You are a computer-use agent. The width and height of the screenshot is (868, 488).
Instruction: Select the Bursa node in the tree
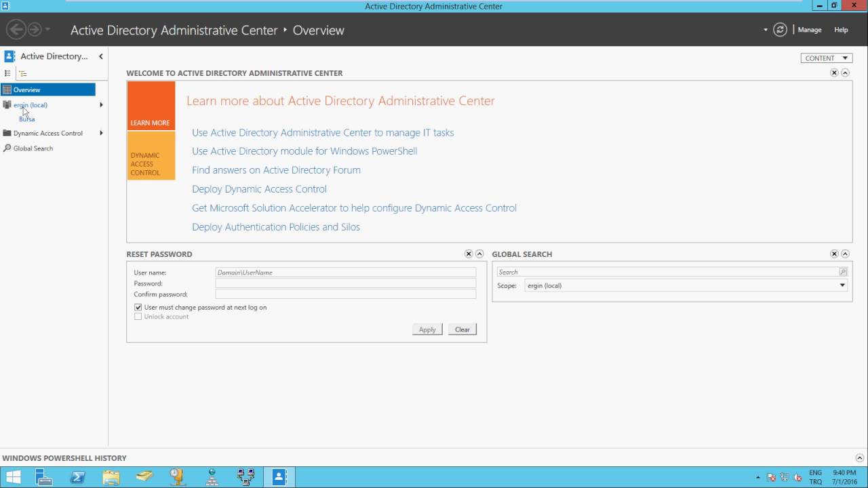click(26, 119)
